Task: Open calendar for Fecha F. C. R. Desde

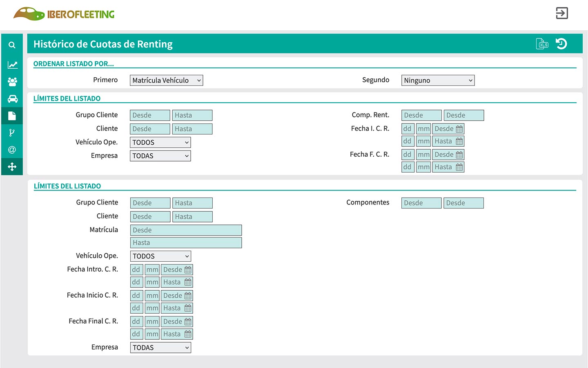Action: (459, 155)
